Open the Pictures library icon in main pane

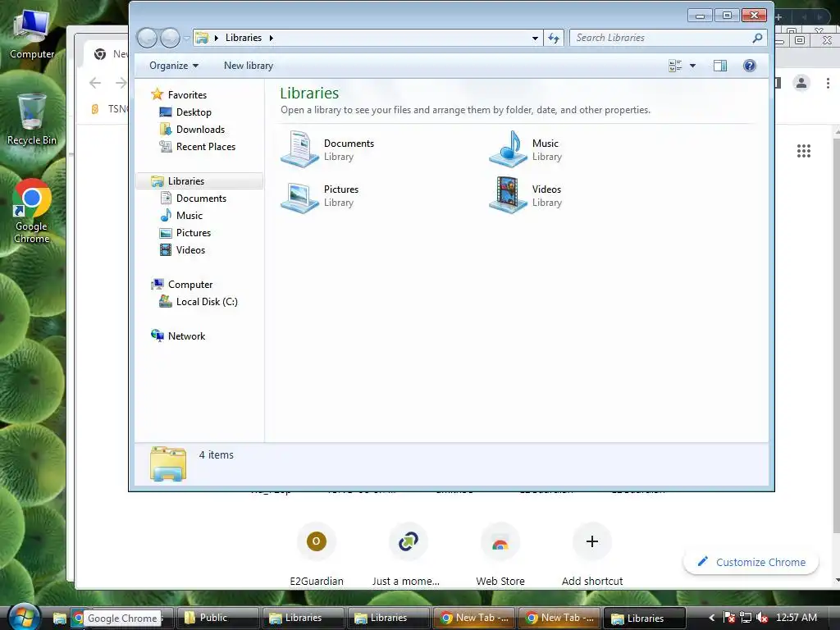click(x=300, y=196)
